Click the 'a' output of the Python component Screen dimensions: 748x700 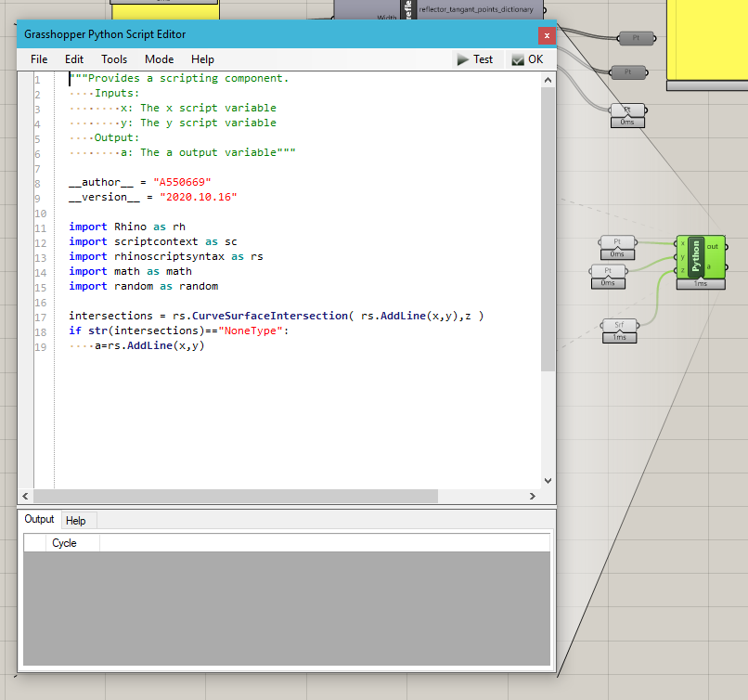pos(710,266)
